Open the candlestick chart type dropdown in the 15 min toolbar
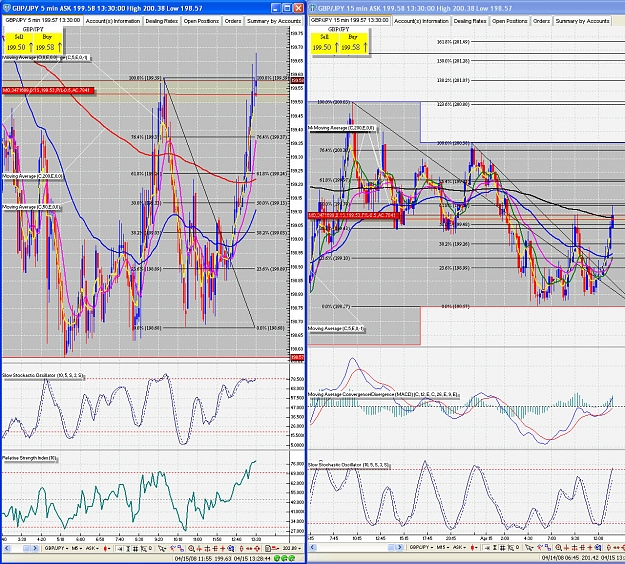The height and width of the screenshot is (564, 625). tap(474, 547)
